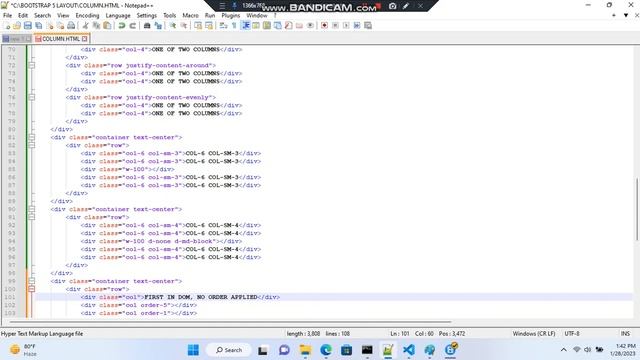The image size is (640, 360).
Task: Collapse fold marker at line 99
Action: point(31,281)
